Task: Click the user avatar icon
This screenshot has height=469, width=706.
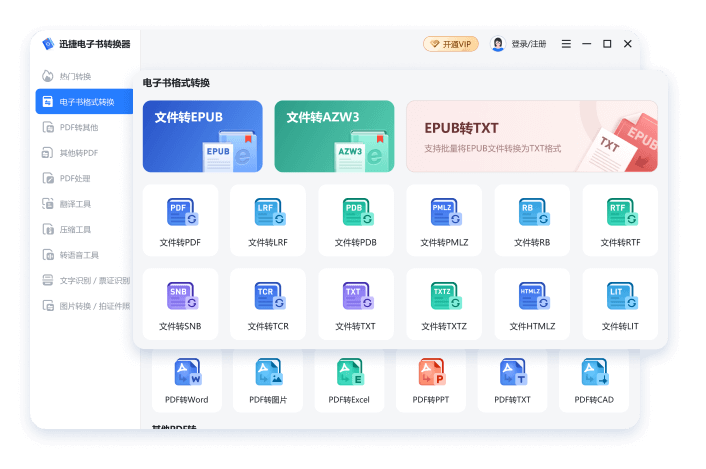Action: tap(498, 44)
